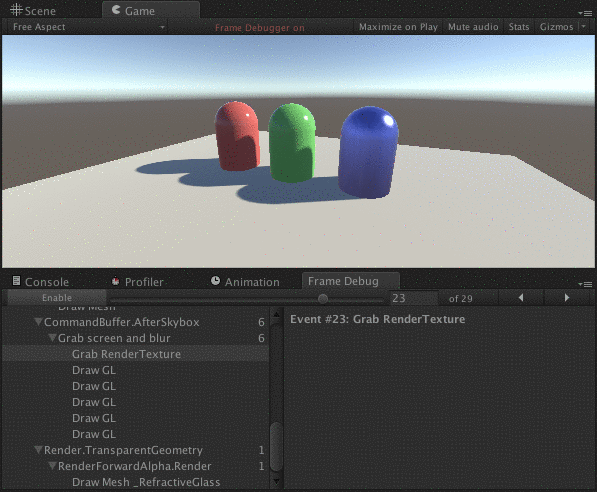597x492 pixels.
Task: Click the Scene tab grid icon
Action: [16, 10]
